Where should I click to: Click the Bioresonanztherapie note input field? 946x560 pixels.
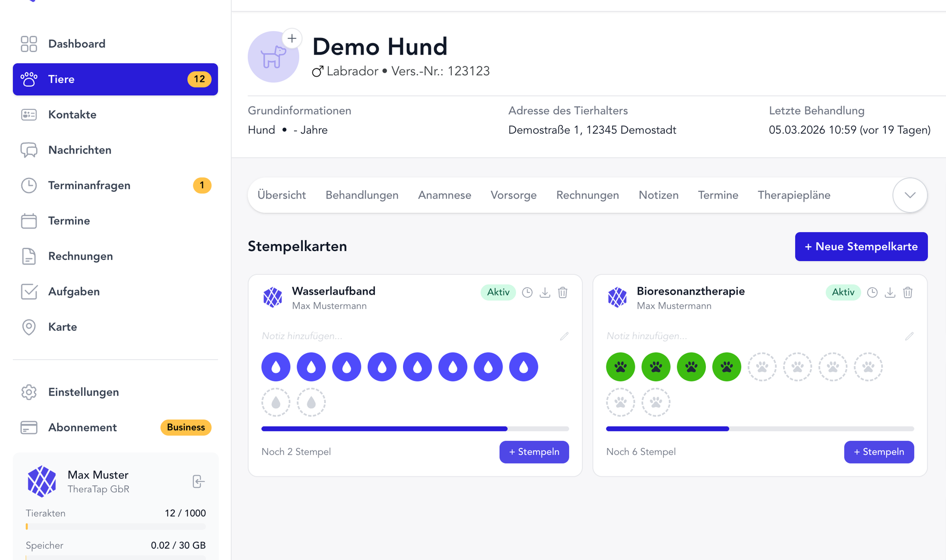tap(752, 337)
